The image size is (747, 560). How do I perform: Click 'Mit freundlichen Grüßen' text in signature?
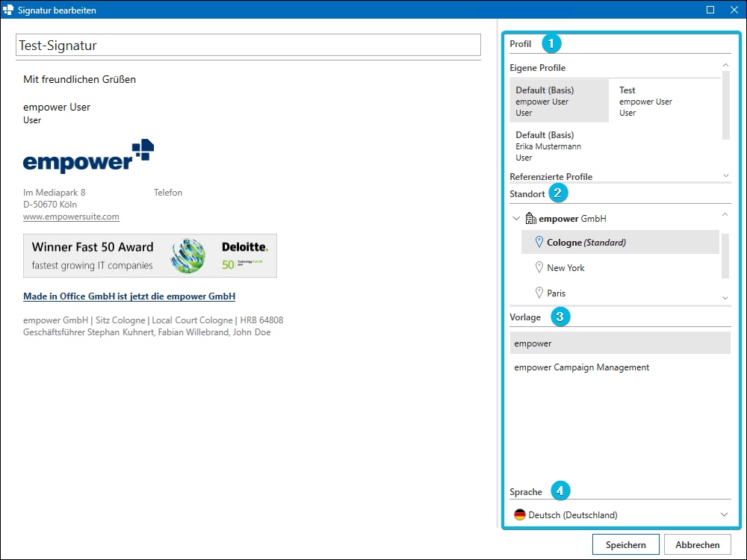[80, 79]
